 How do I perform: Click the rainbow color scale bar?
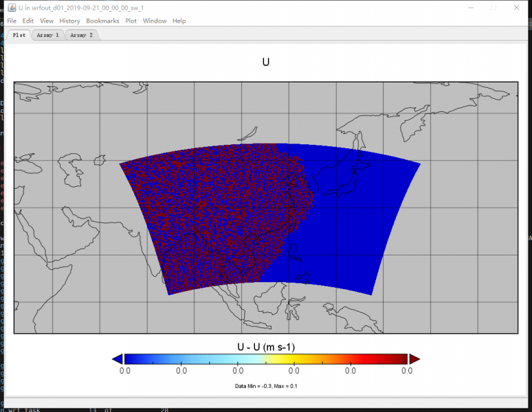tap(266, 358)
